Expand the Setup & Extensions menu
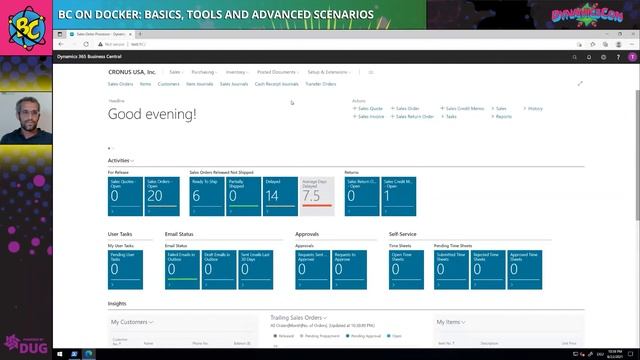 coord(329,72)
